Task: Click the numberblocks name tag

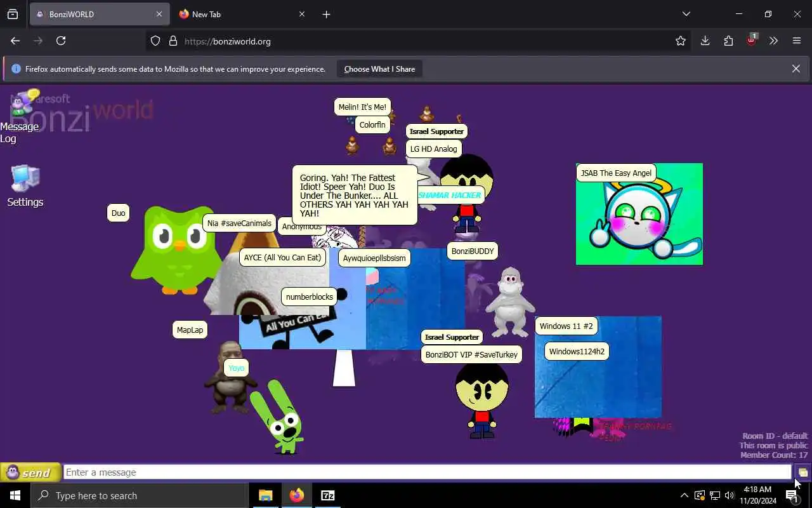Action: pyautogui.click(x=310, y=297)
